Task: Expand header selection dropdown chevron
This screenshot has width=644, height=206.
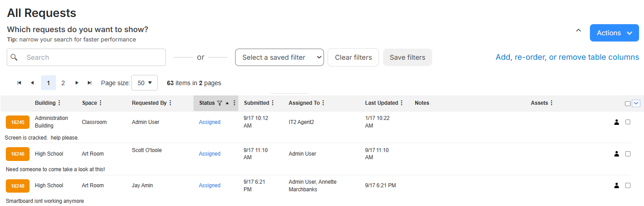Action: point(636,103)
